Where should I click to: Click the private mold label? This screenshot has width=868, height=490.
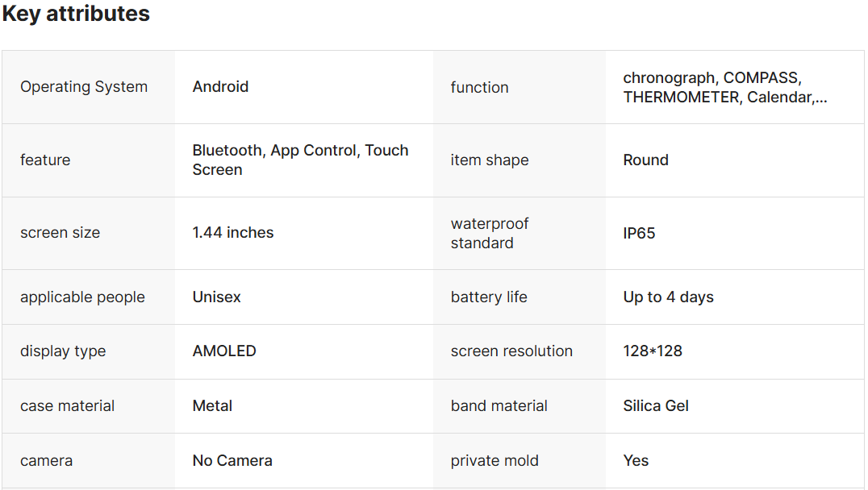coord(495,461)
